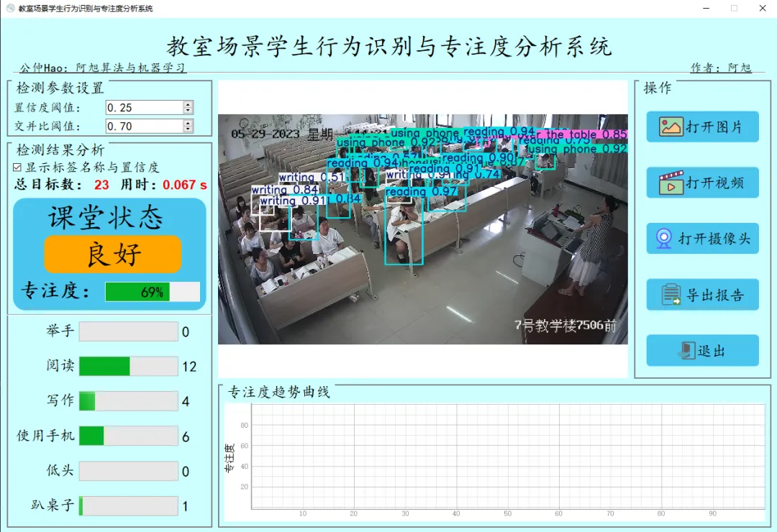Click the main title 教室场景学生行为识别与专注度分析系统
The image size is (777, 532).
click(389, 47)
